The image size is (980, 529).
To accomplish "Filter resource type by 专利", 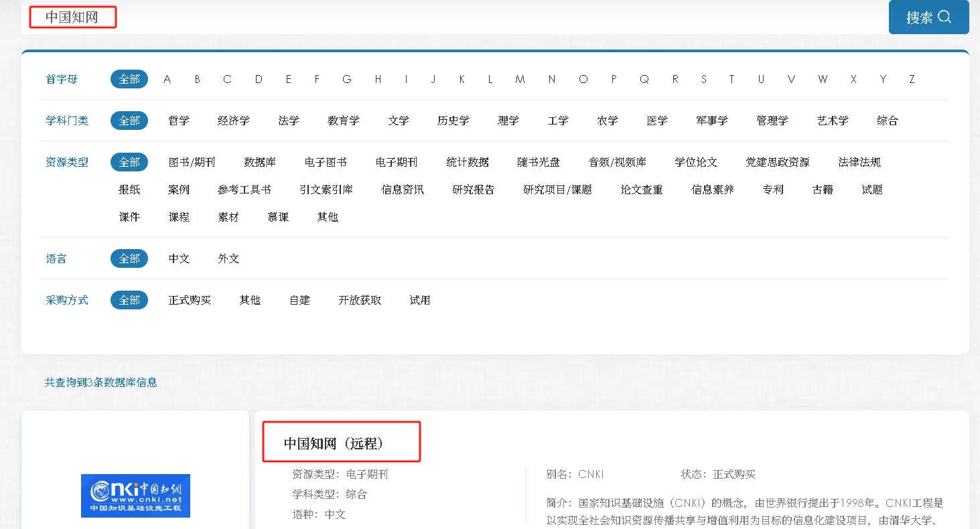I will pos(773,190).
